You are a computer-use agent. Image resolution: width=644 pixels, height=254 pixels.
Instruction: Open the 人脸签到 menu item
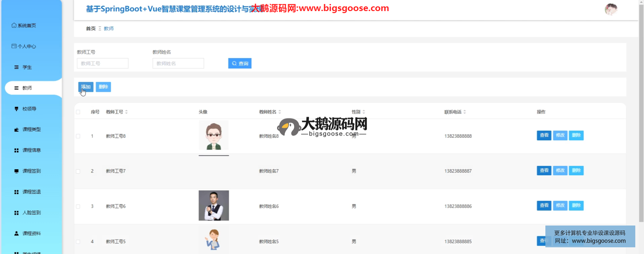click(32, 213)
